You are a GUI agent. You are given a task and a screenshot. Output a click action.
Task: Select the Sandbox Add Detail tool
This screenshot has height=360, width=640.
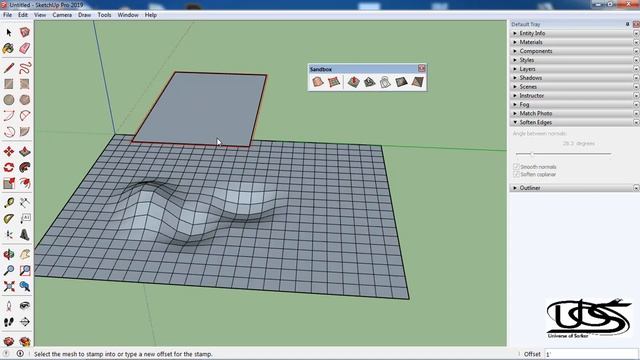pyautogui.click(x=401, y=82)
